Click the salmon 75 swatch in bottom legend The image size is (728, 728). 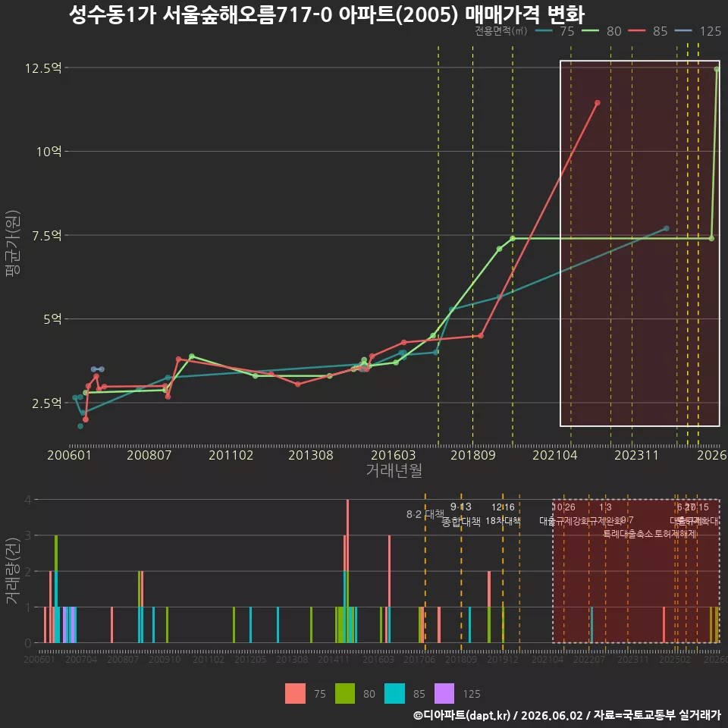pos(295,694)
